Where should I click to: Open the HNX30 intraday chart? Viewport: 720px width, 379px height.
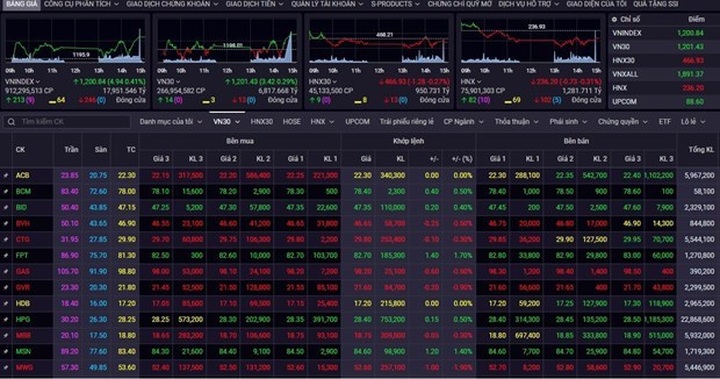click(x=379, y=41)
